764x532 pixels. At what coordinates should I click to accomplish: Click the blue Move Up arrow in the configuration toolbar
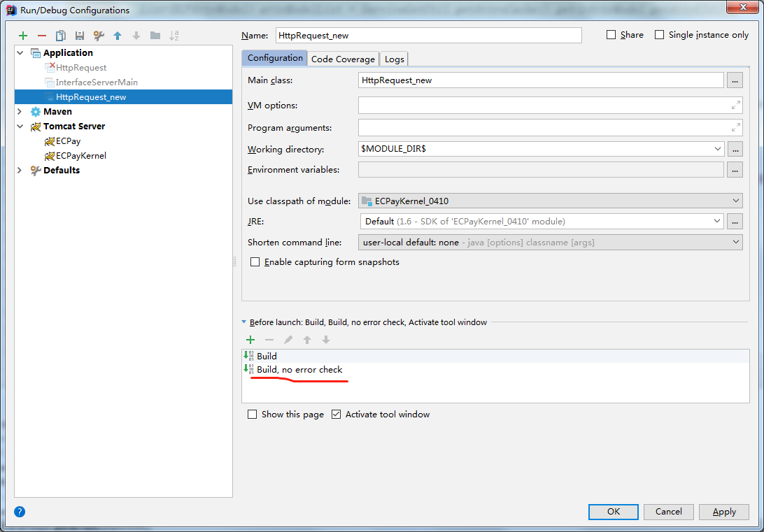[118, 36]
